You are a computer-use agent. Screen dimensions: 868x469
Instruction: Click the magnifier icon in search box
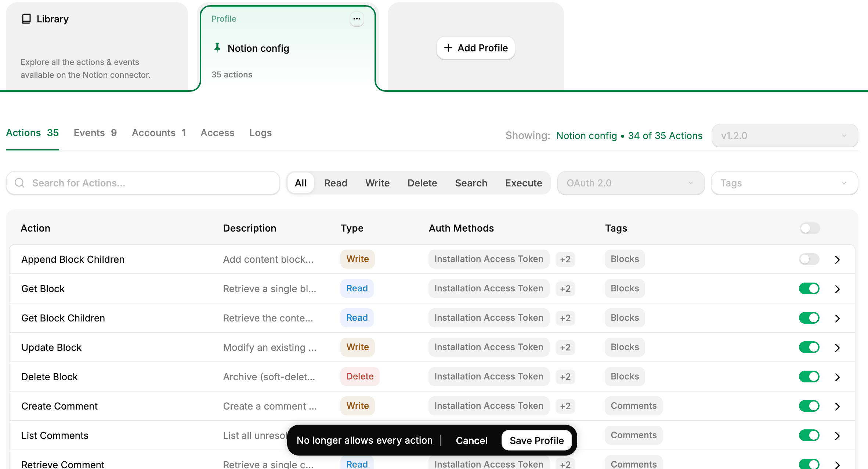[x=20, y=183]
